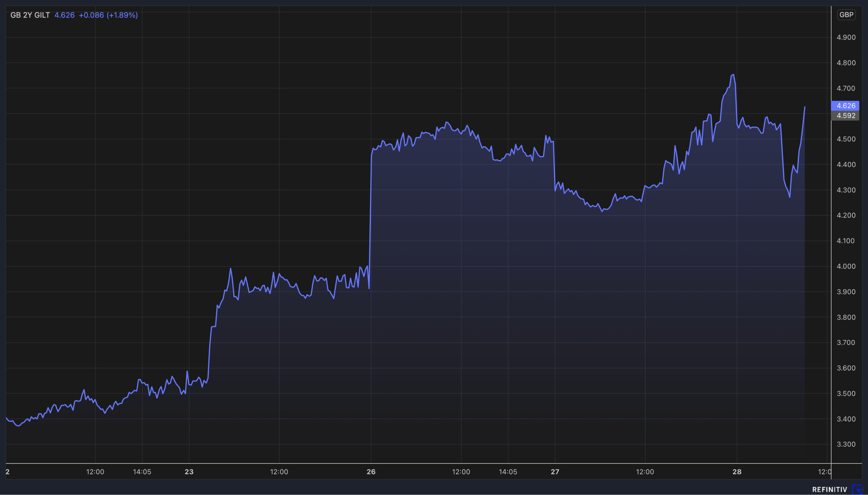Click date label 28 on time axis
The height and width of the screenshot is (495, 868).
737,472
